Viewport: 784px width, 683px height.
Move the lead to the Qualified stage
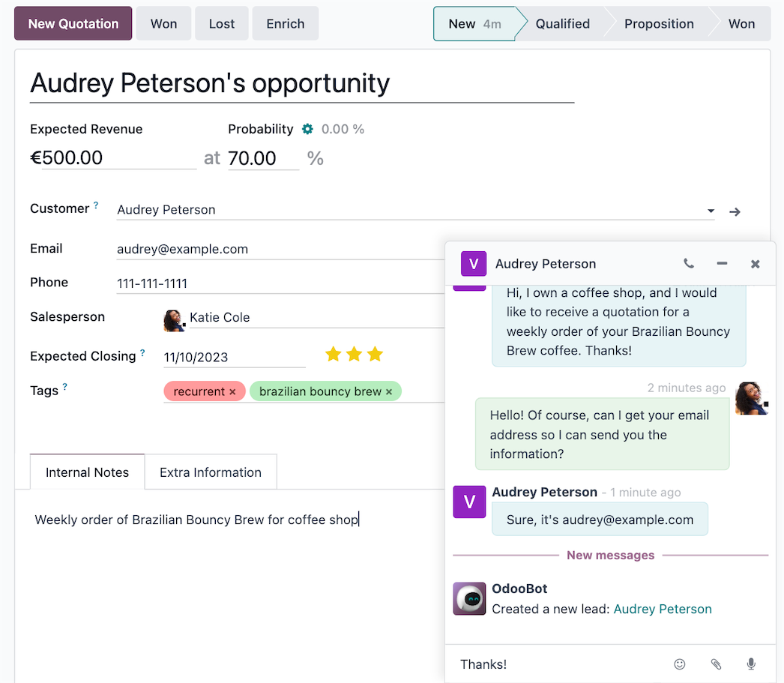[562, 23]
